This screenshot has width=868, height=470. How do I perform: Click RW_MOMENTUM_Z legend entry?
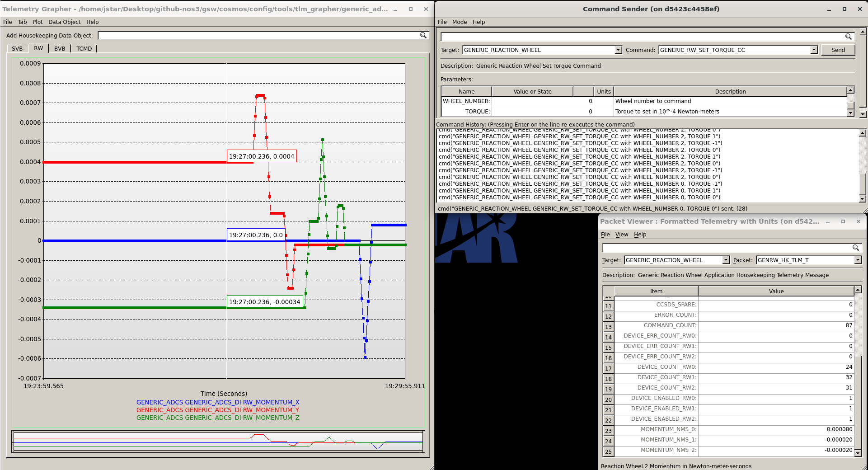218,418
